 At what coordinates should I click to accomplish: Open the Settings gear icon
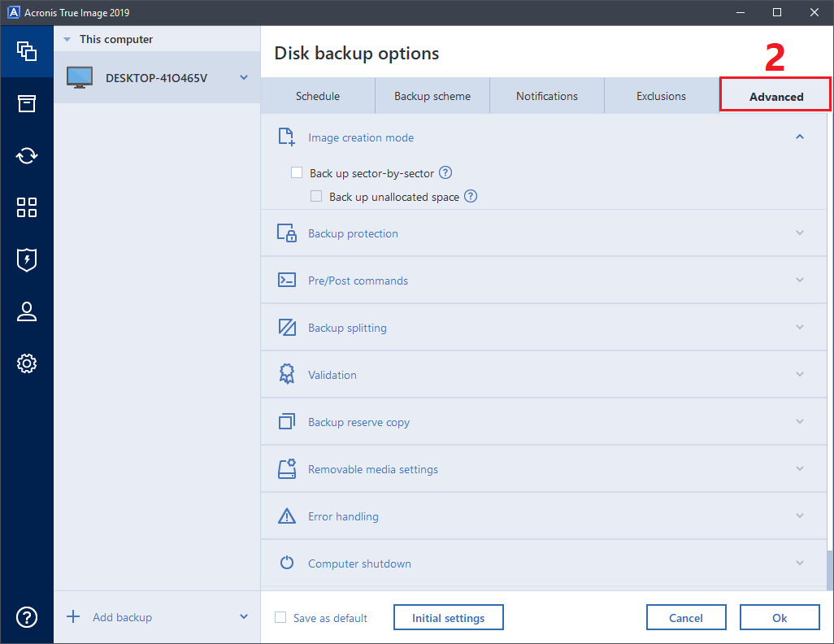pyautogui.click(x=27, y=363)
